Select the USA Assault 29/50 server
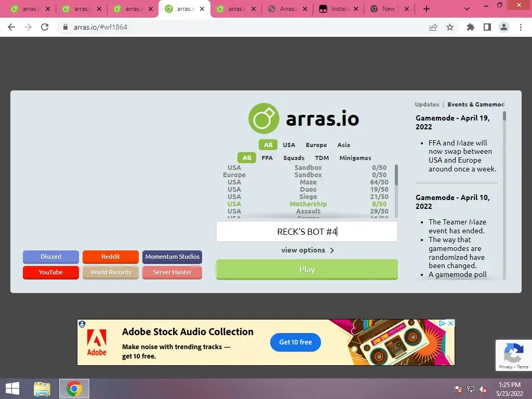Screen dimensions: 532x399 click(x=307, y=211)
